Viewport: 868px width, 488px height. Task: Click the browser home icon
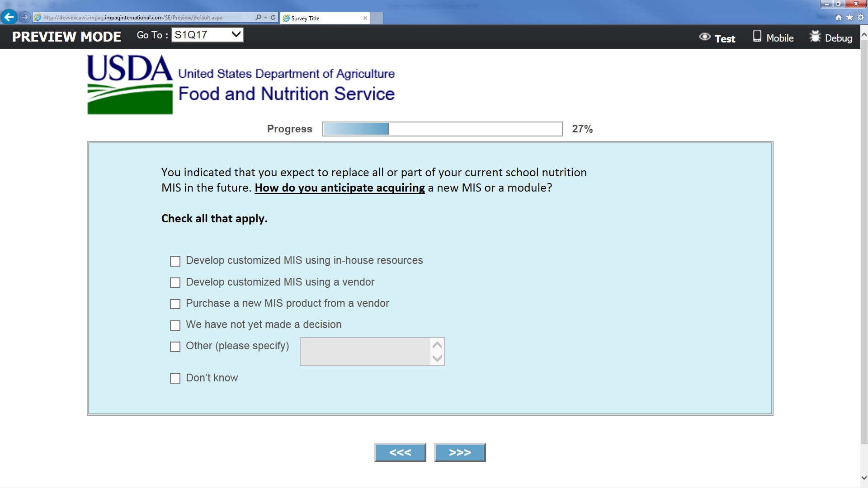(839, 17)
